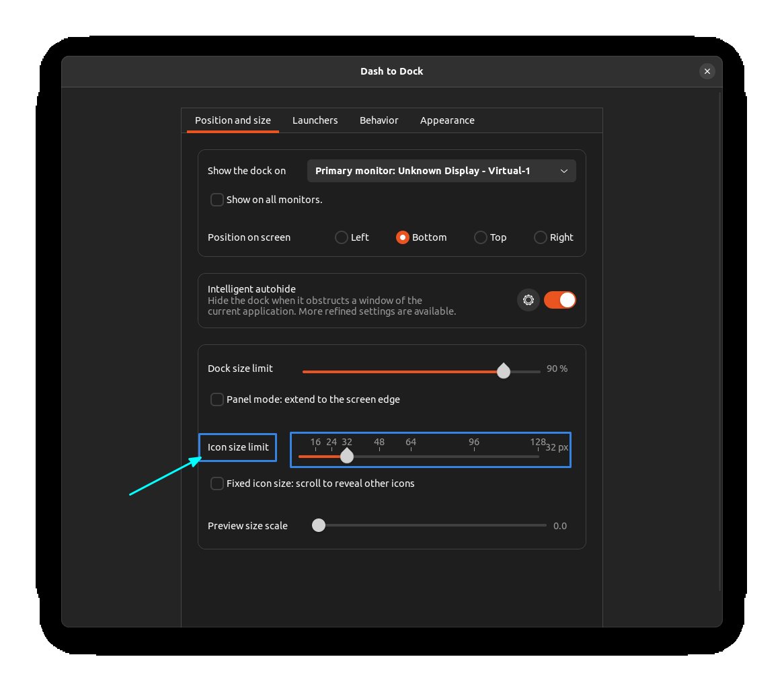Open the Intelligent autohide settings gear
Viewport: 784px width, 694px height.
[x=528, y=300]
